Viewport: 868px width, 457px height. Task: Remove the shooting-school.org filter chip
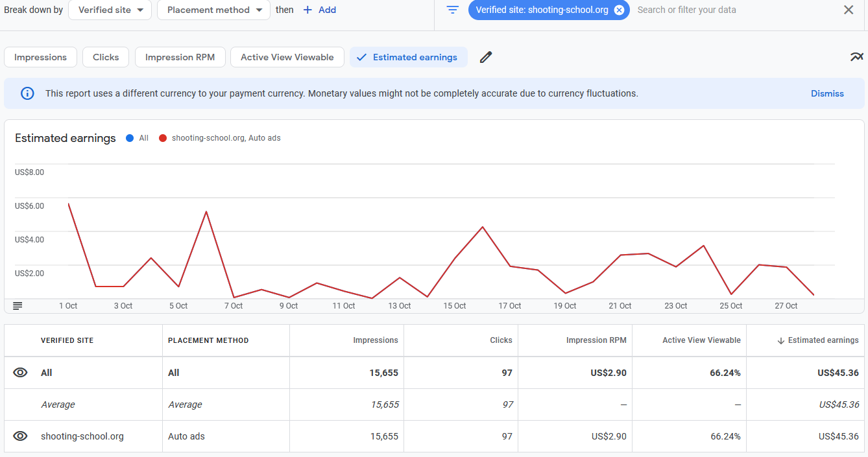[x=619, y=10]
